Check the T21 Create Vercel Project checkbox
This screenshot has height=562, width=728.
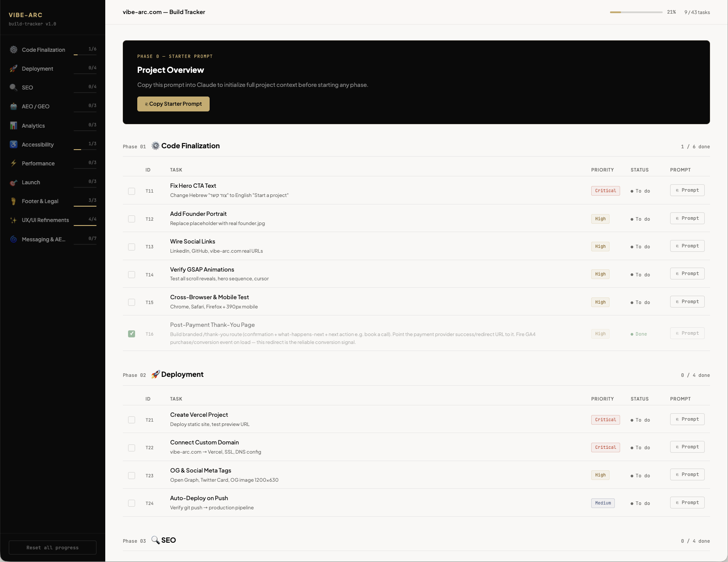pyautogui.click(x=132, y=420)
